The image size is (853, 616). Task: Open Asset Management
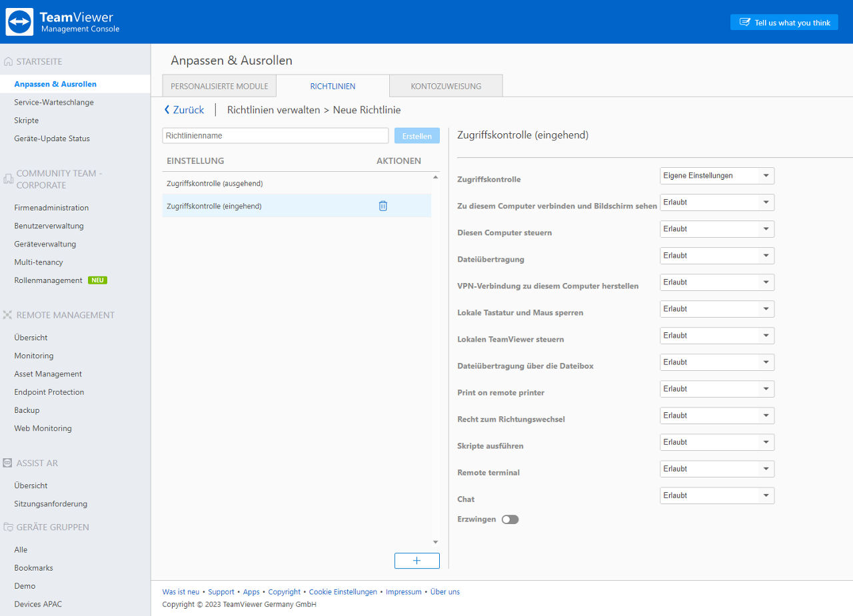(x=48, y=374)
